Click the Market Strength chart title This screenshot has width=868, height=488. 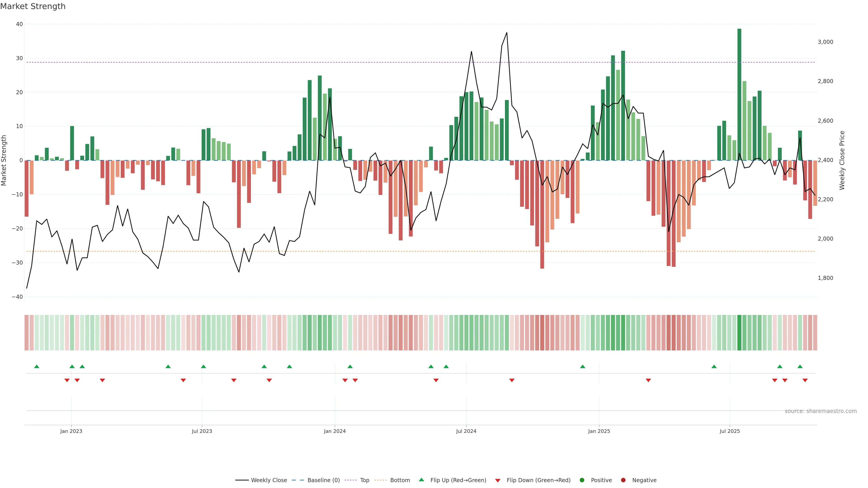tap(33, 6)
